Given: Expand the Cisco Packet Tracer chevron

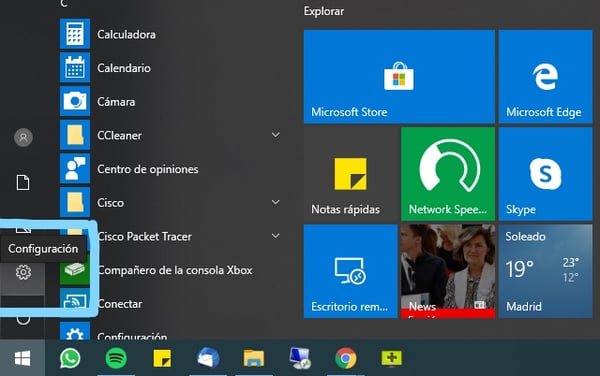Looking at the screenshot, I should 276,236.
